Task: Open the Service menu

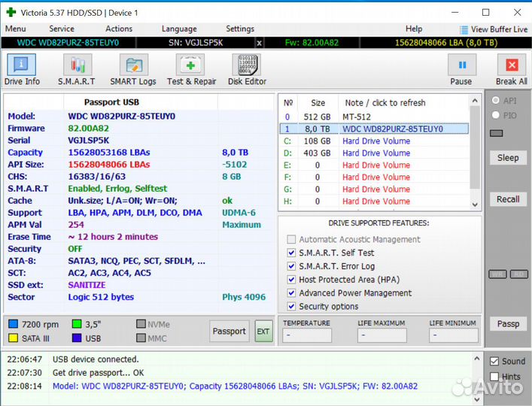Action: tap(62, 29)
